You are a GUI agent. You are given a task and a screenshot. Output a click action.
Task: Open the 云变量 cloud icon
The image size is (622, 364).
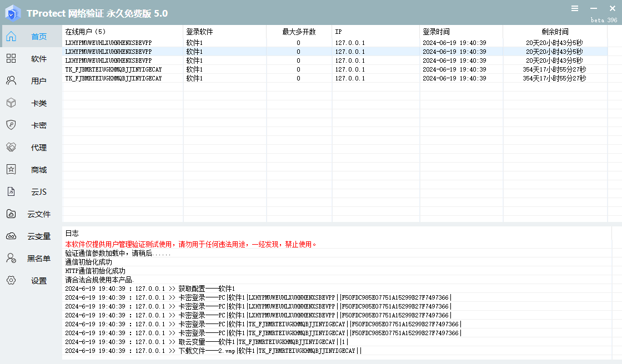[x=11, y=236]
